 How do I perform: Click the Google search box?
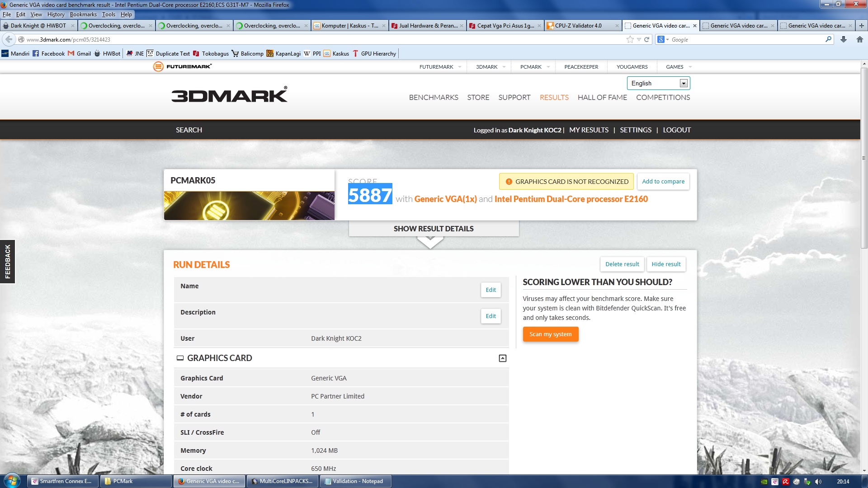[x=746, y=39]
